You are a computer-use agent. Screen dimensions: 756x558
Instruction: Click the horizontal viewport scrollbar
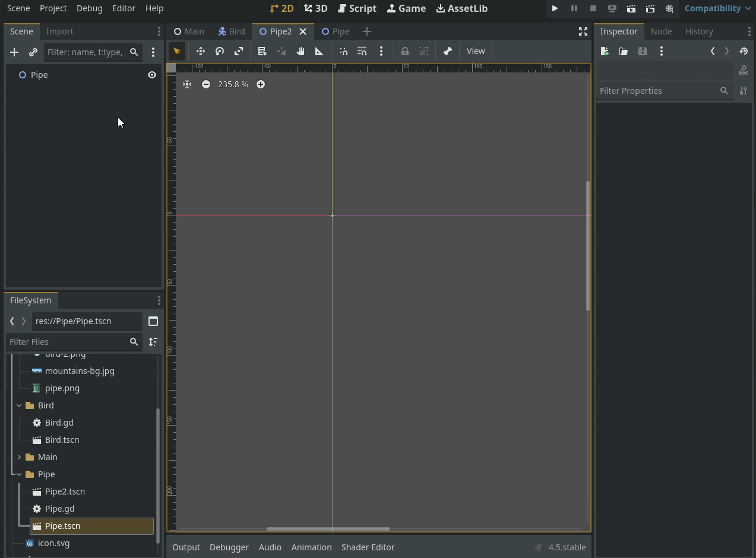[x=328, y=528]
